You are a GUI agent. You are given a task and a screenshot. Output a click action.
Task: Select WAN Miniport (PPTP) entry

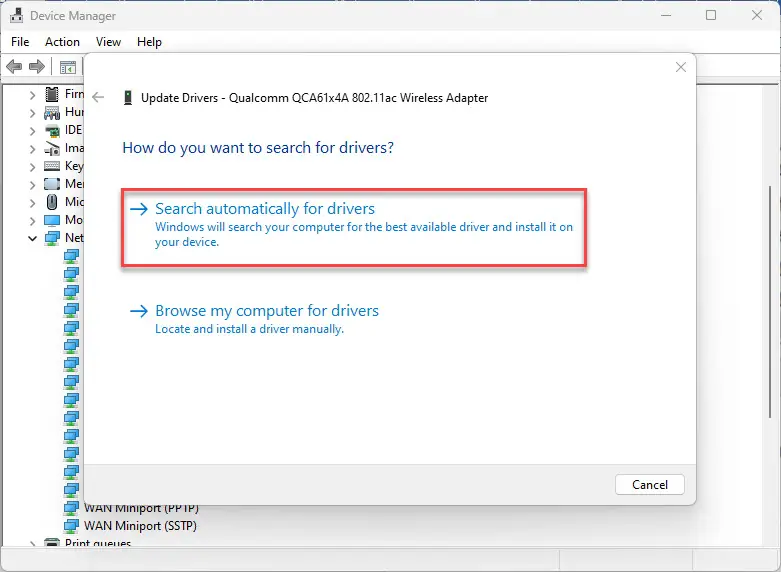pyautogui.click(x=141, y=508)
